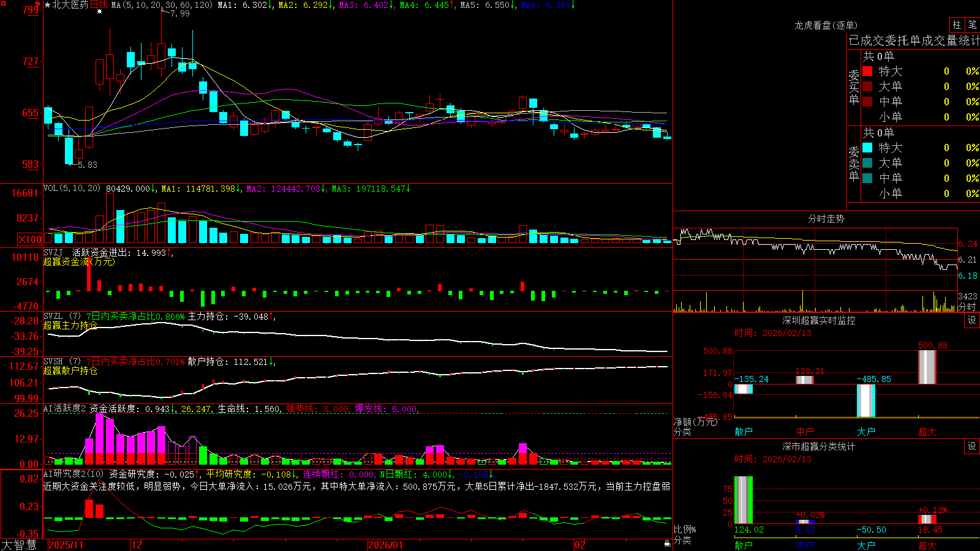The image size is (980, 551).
Task: Click the 龙虎看盘(逐单) panel title
Action: click(x=826, y=25)
